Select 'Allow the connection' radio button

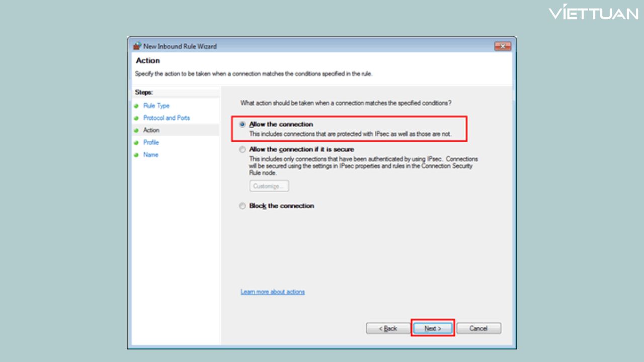coord(243,124)
